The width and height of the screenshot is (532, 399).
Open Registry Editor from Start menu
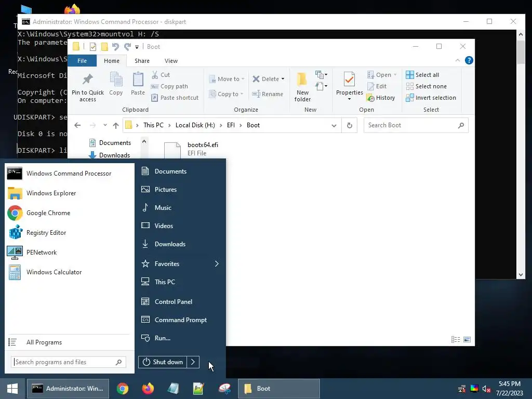click(x=70, y=232)
